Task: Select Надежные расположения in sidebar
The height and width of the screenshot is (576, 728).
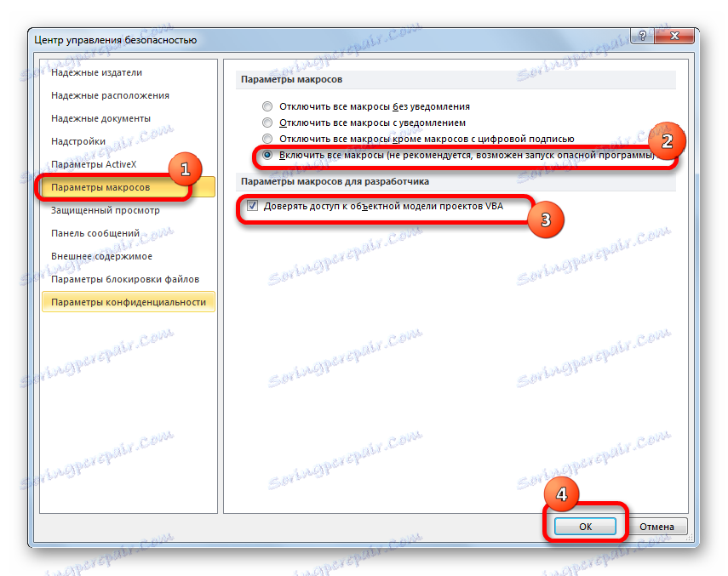Action: pyautogui.click(x=128, y=95)
